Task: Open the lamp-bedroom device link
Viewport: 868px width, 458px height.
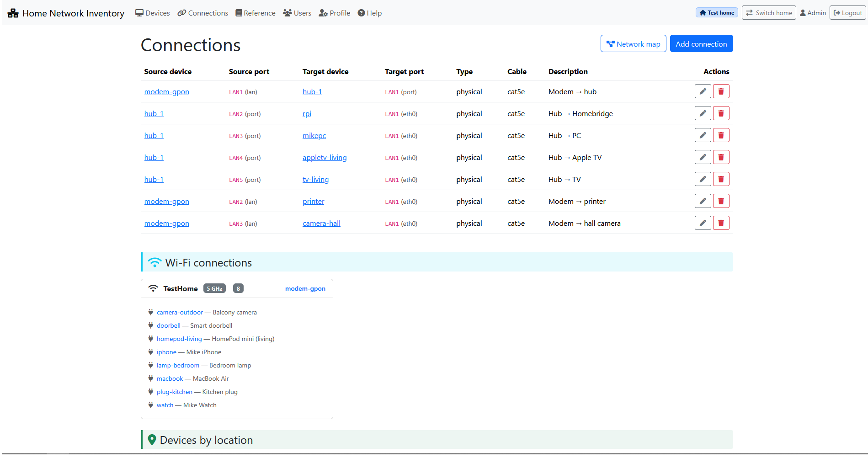Action: (x=178, y=365)
